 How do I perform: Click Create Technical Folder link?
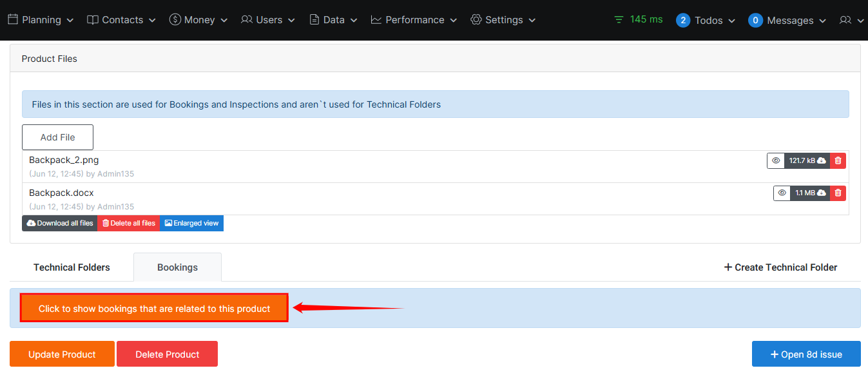780,267
